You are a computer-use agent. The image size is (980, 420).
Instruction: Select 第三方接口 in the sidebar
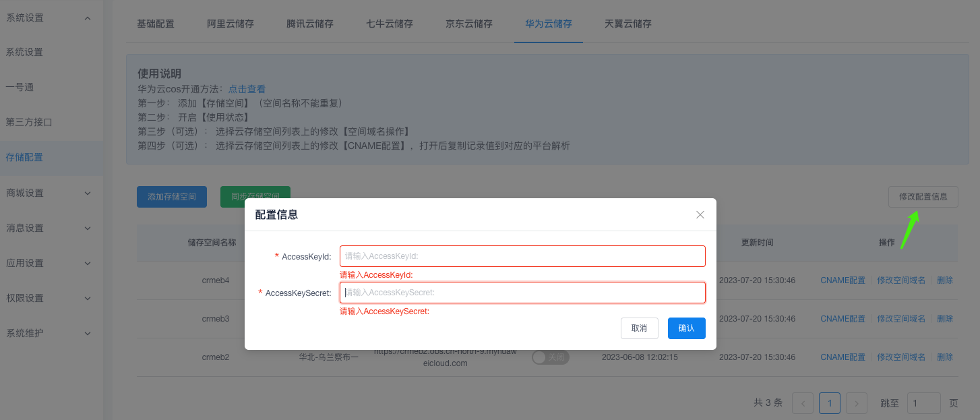click(29, 122)
